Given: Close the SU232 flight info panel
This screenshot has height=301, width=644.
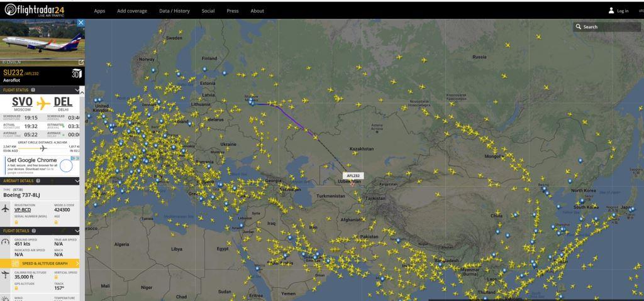Looking at the screenshot, I should pyautogui.click(x=81, y=23).
